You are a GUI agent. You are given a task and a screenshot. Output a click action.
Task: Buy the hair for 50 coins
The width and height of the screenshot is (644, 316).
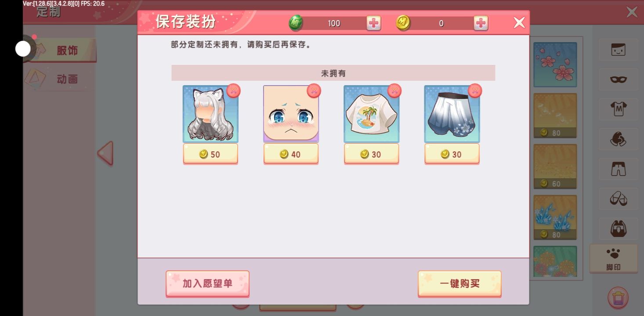point(210,154)
